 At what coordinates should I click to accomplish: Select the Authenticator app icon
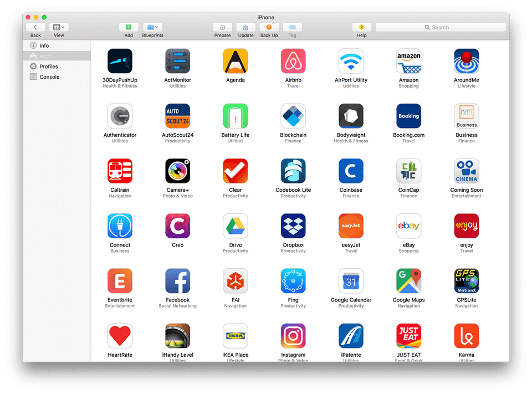point(120,116)
